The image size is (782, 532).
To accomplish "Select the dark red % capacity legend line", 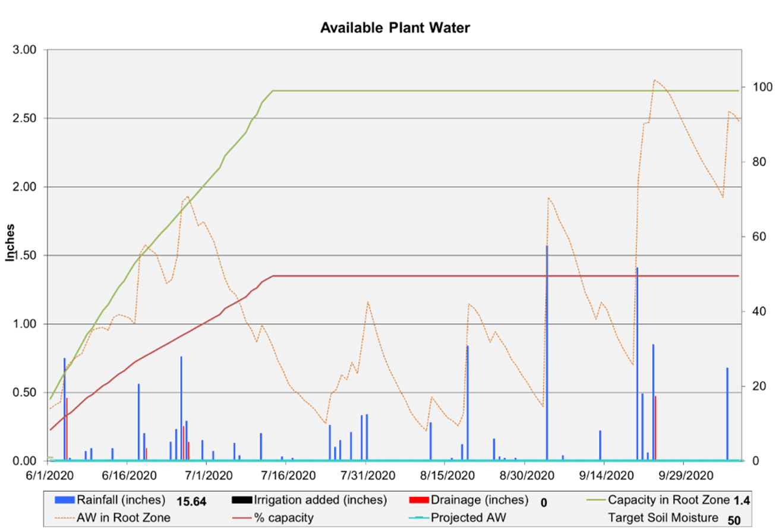I will (241, 517).
